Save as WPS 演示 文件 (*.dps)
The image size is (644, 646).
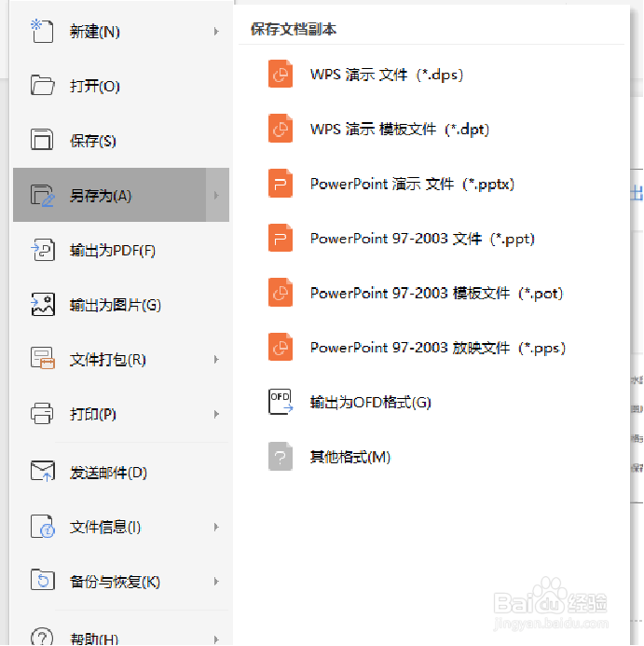[387, 75]
